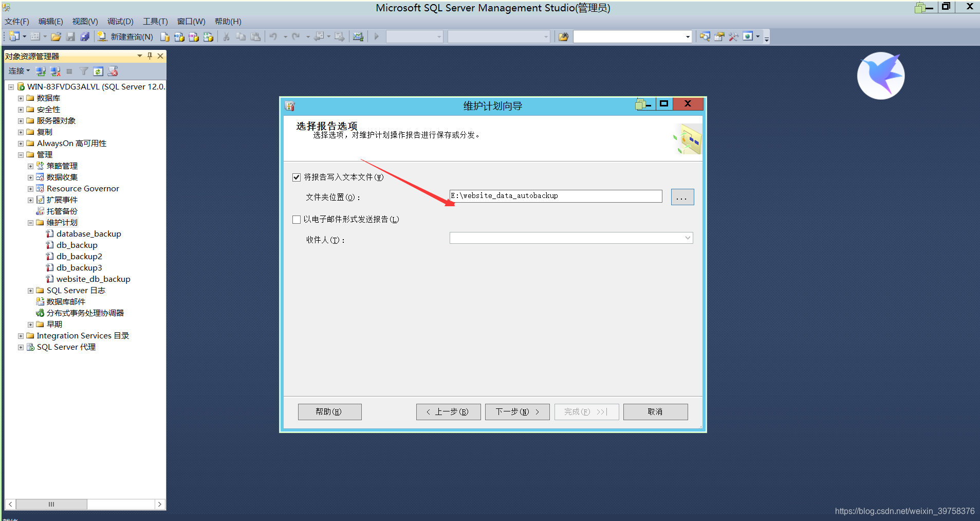The image size is (980, 521).
Task: Click the 上一步(B) back button
Action: pos(449,412)
